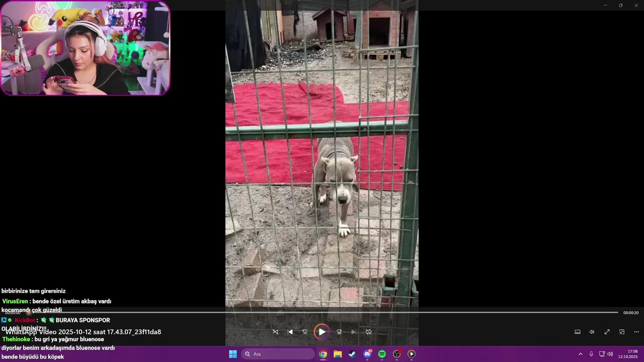Click the 00:00:20 duration label
The height and width of the screenshot is (362, 644).
pyautogui.click(x=631, y=313)
